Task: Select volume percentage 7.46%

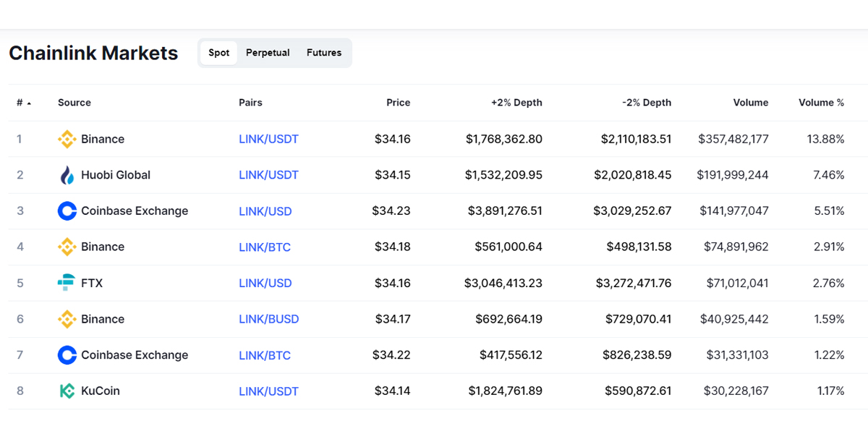Action: 828,175
